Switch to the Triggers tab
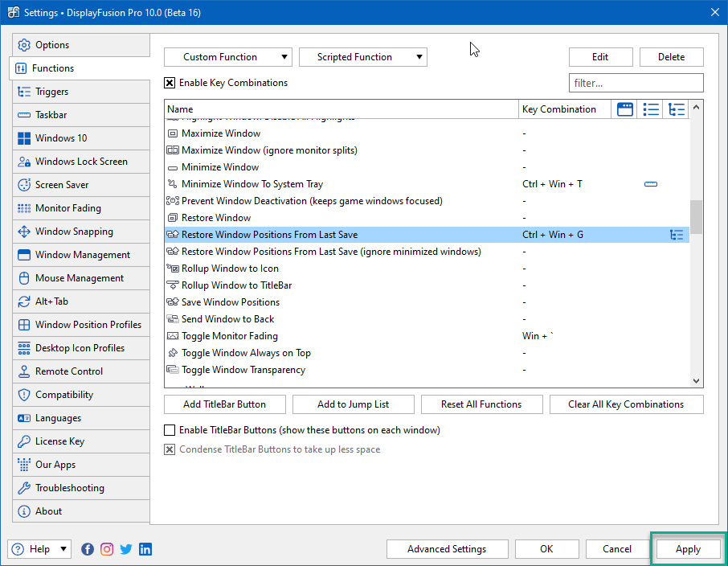The height and width of the screenshot is (566, 728). coord(81,92)
